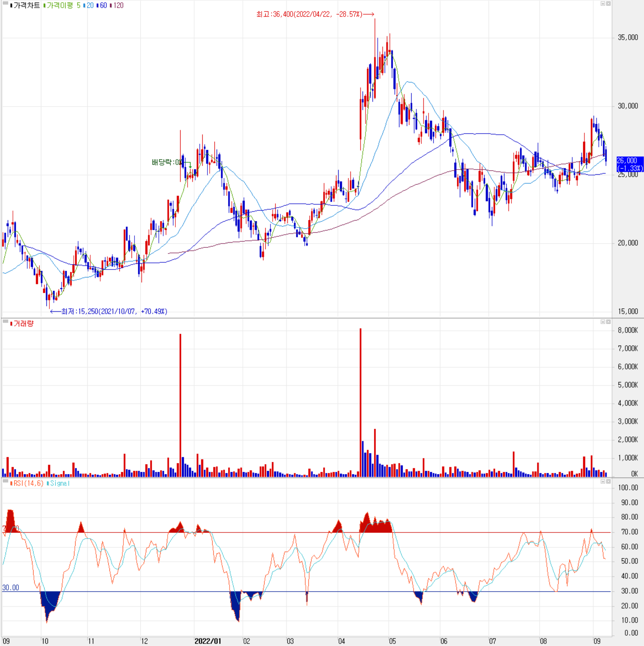Click the 15,000 price axis label
The width and height of the screenshot is (644, 646).
click(x=628, y=312)
